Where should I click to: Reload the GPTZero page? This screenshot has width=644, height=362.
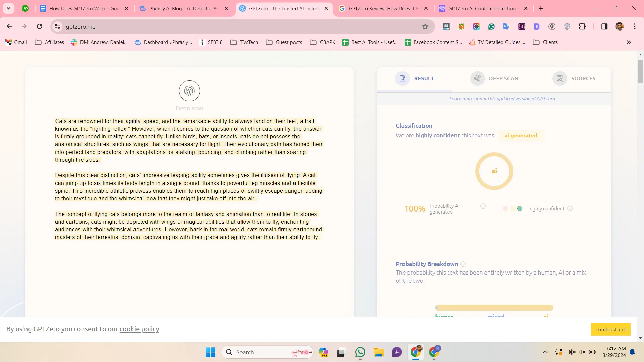click(x=39, y=26)
